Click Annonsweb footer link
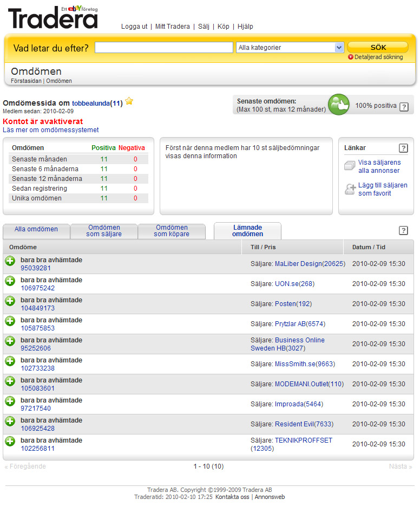The height and width of the screenshot is (506, 420). tap(270, 497)
